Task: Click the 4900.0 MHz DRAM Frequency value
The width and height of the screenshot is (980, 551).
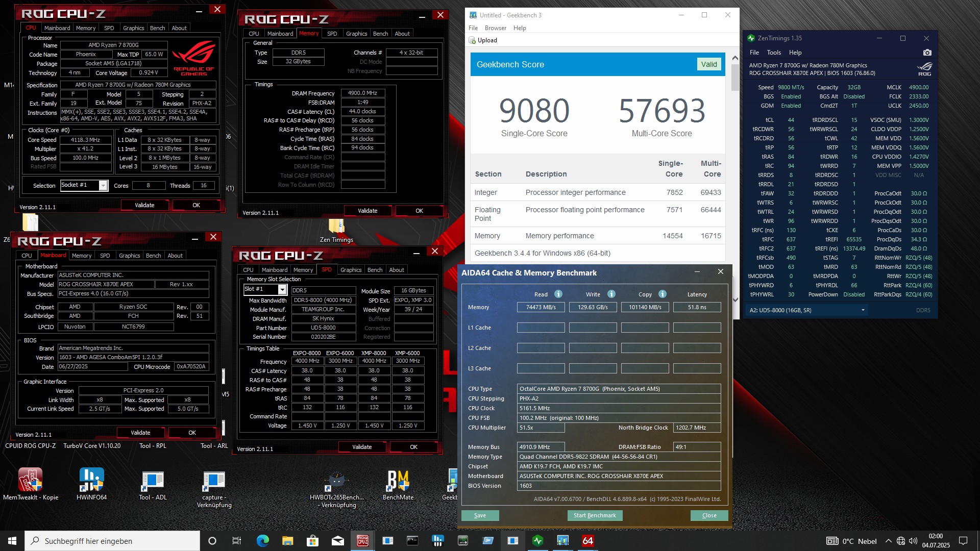Action: tap(362, 93)
